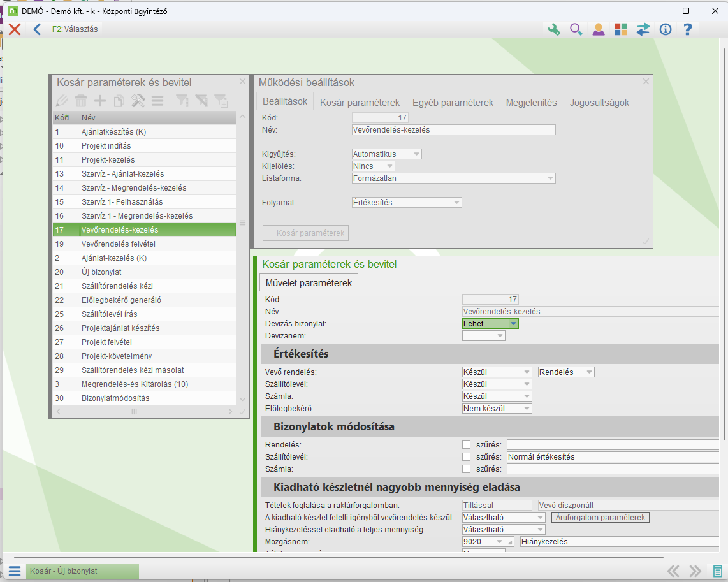Open search with the magnifier icon

point(576,29)
